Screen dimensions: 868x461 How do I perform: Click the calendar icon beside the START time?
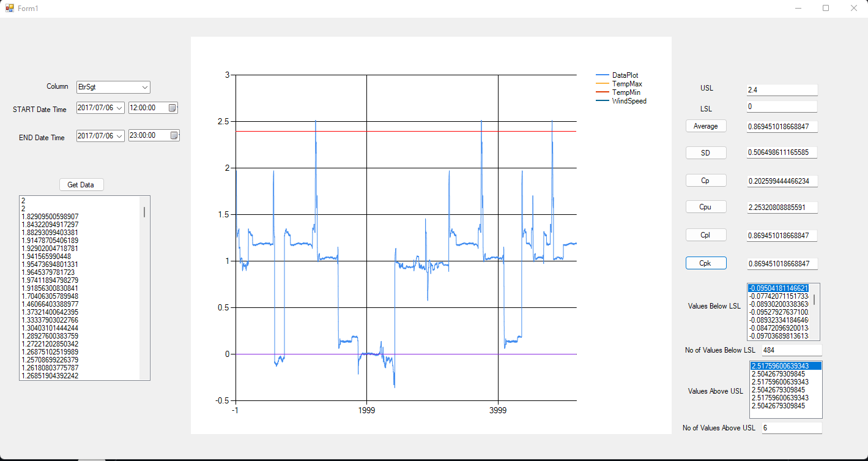pos(174,107)
